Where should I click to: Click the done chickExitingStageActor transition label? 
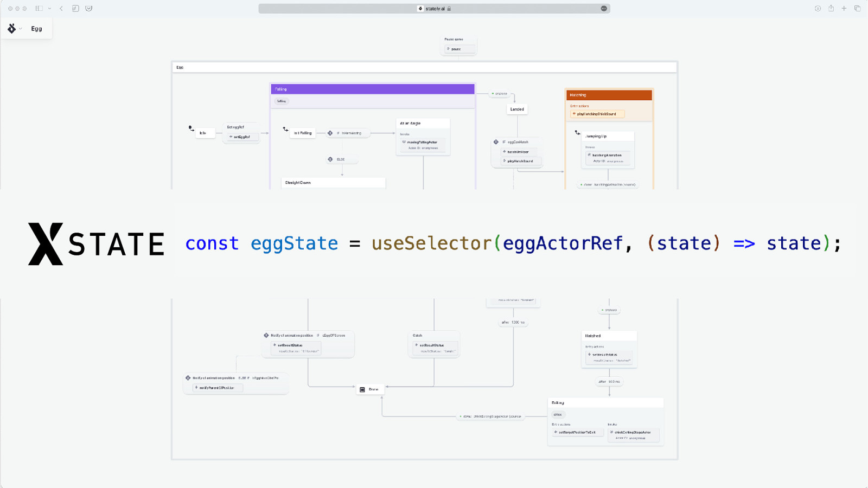[x=492, y=416]
